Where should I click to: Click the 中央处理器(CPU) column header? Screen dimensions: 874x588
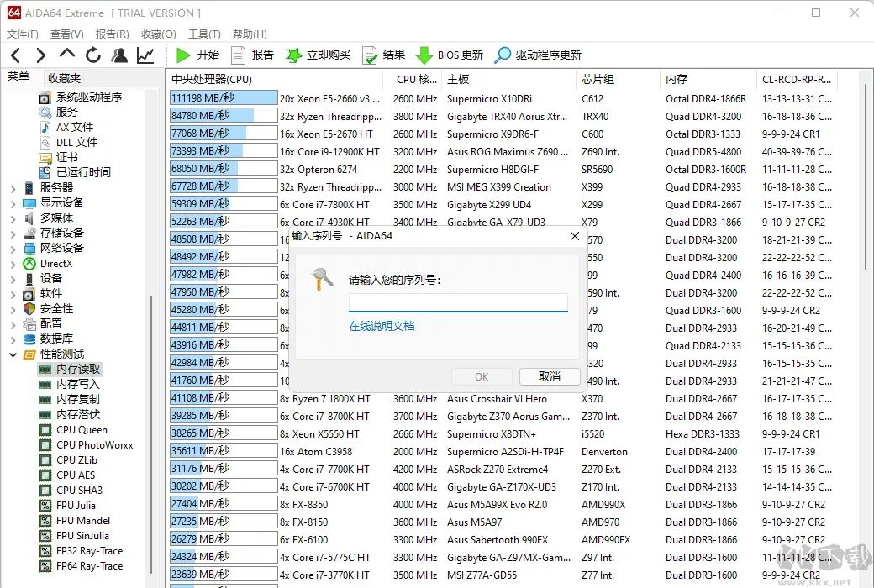(212, 79)
